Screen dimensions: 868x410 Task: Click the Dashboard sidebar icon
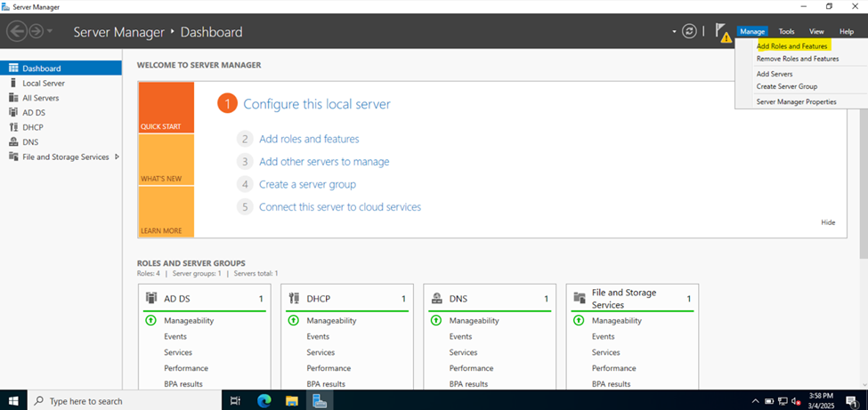tap(14, 68)
